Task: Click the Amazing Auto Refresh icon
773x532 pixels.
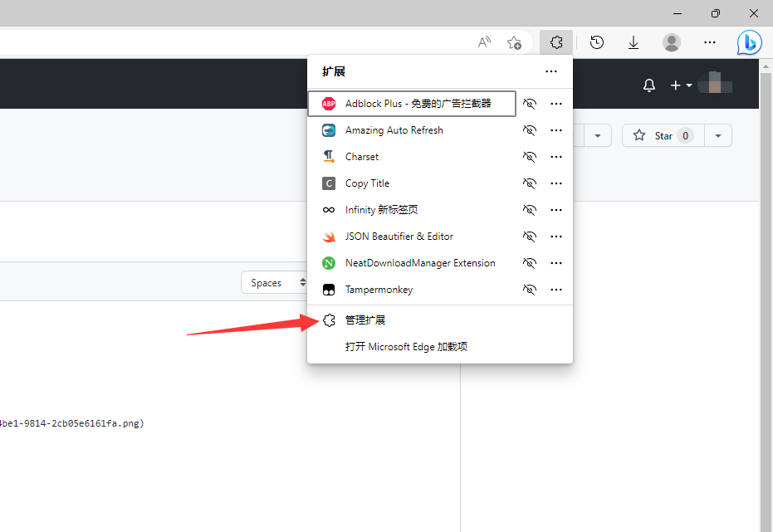Action: point(329,130)
